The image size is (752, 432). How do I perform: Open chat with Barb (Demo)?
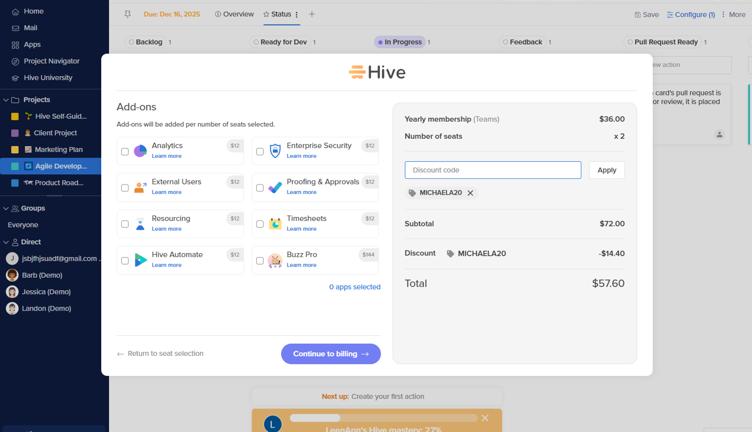click(42, 275)
